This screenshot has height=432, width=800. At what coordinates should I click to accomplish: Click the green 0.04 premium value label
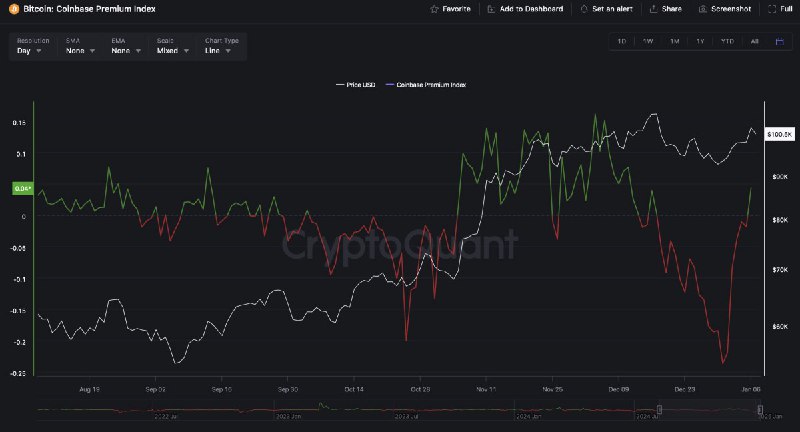click(x=23, y=189)
